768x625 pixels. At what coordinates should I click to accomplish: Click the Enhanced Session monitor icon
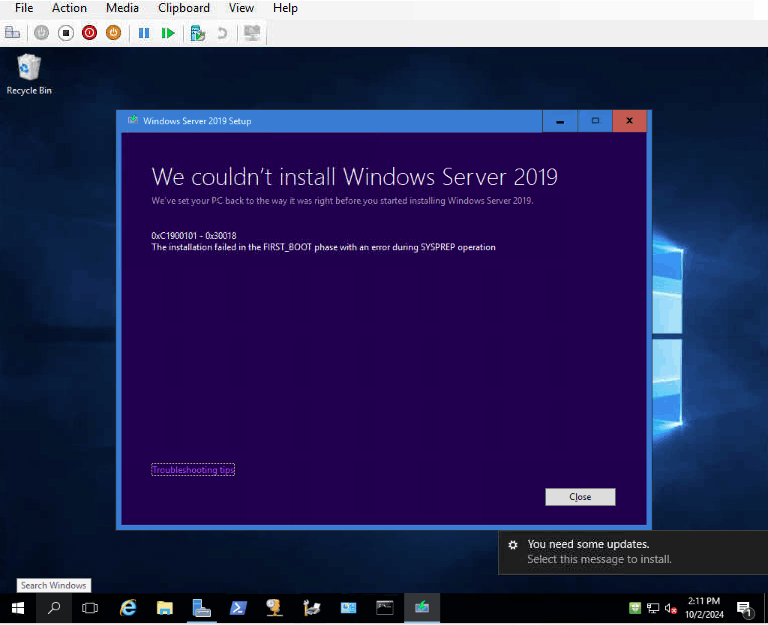(252, 33)
